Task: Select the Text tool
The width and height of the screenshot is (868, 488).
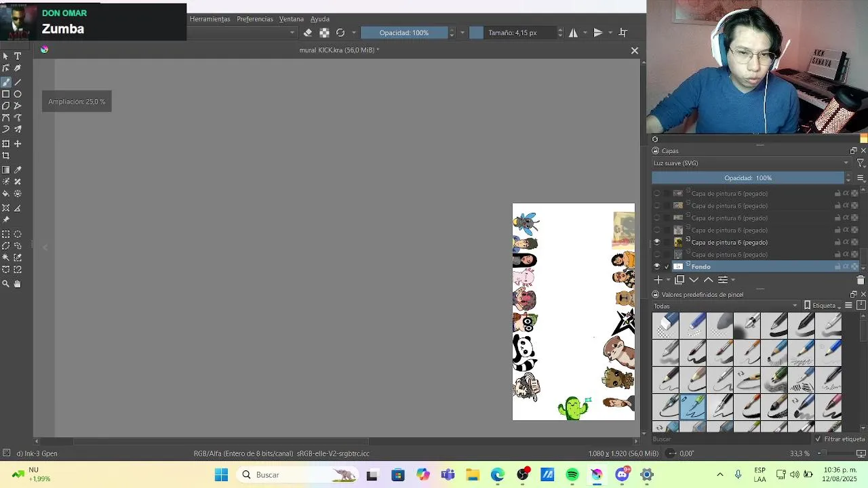Action: pyautogui.click(x=18, y=56)
